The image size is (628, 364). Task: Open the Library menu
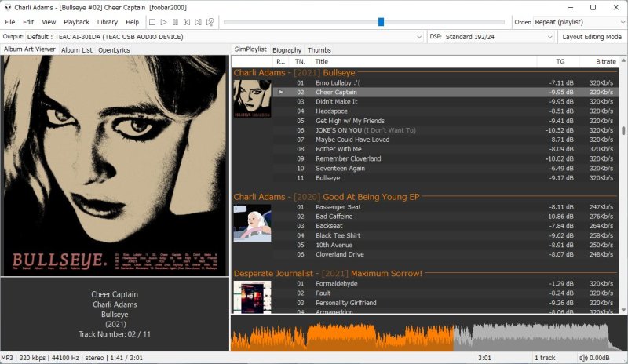coord(108,22)
